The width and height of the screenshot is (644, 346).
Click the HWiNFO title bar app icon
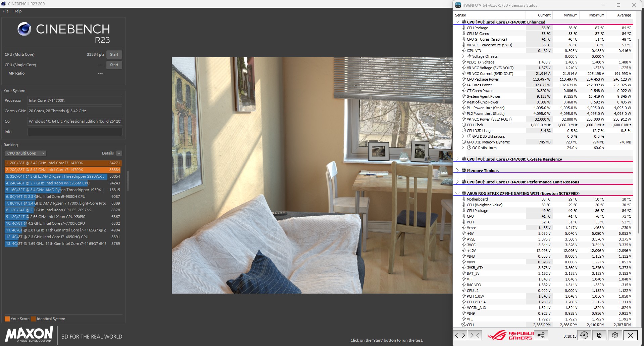pyautogui.click(x=458, y=5)
